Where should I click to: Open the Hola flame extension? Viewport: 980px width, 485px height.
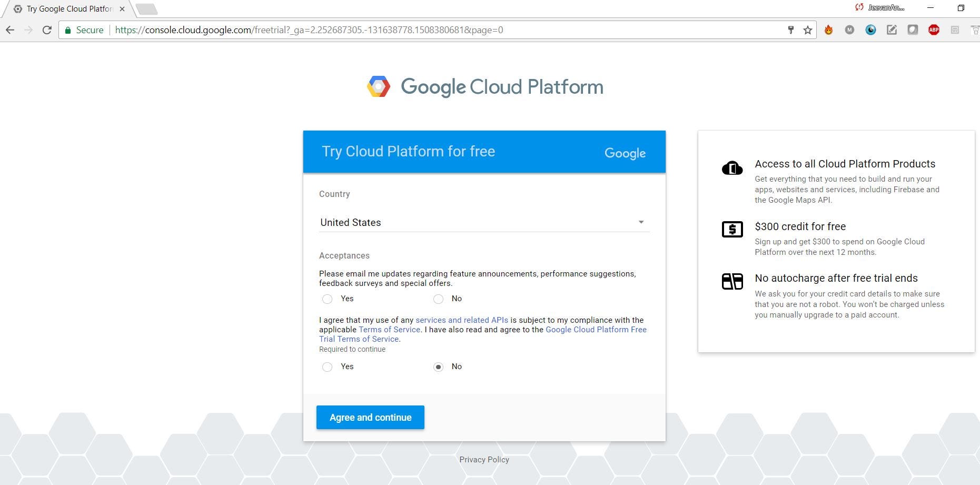(829, 30)
